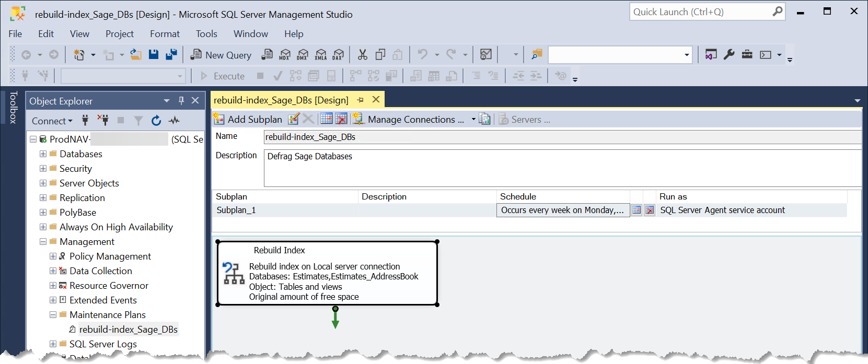Click the Name field of the plan
This screenshot has height=364, width=868.
pos(563,137)
